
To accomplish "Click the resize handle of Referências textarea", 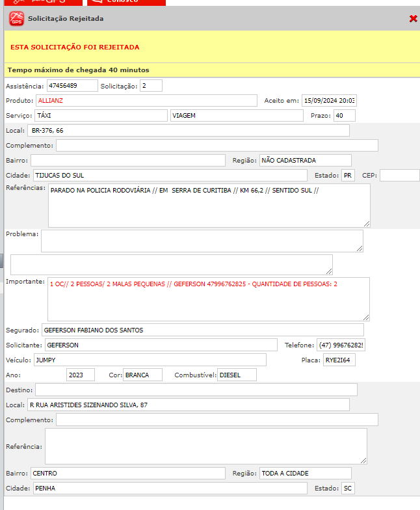I will click(366, 222).
